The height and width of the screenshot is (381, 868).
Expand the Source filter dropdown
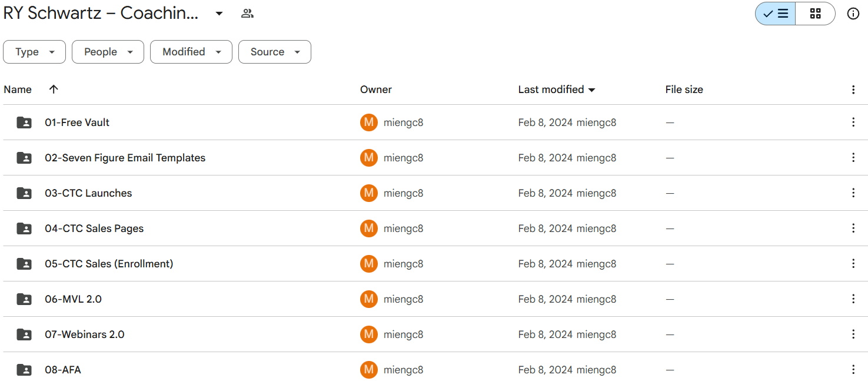(x=275, y=52)
